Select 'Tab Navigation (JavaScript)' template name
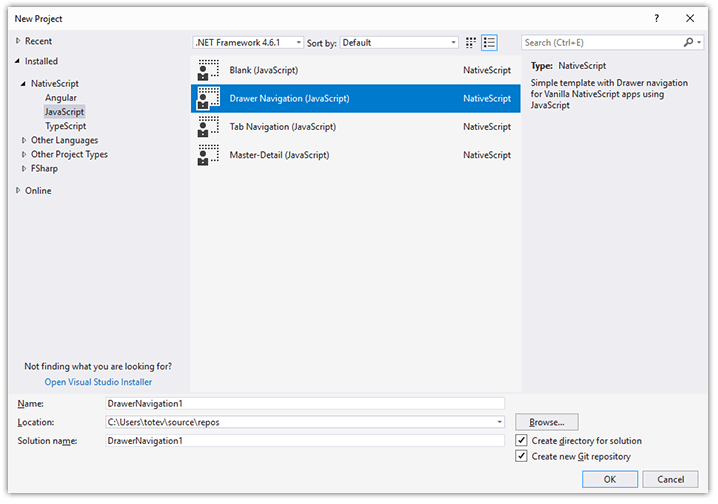718x504 pixels. [283, 127]
